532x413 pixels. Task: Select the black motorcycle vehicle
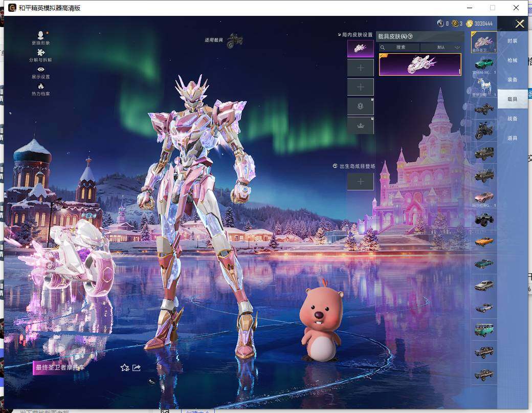point(484,131)
